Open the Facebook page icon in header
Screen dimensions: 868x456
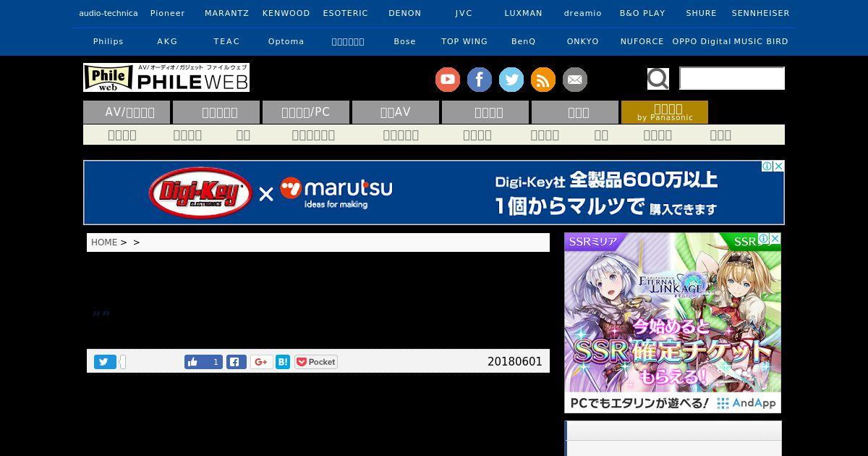pyautogui.click(x=480, y=80)
